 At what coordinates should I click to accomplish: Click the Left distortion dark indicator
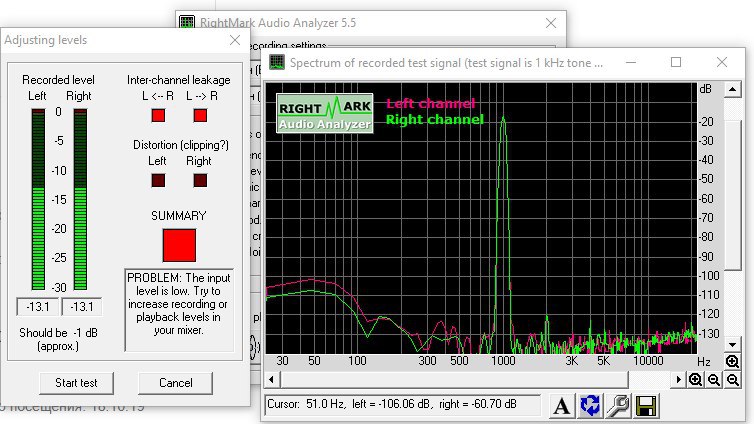tap(158, 180)
